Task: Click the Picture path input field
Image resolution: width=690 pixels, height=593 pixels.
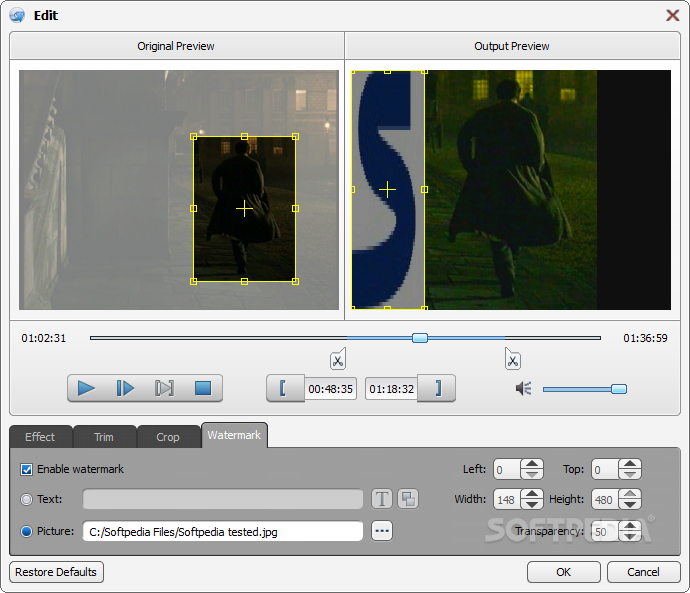Action: point(223,531)
